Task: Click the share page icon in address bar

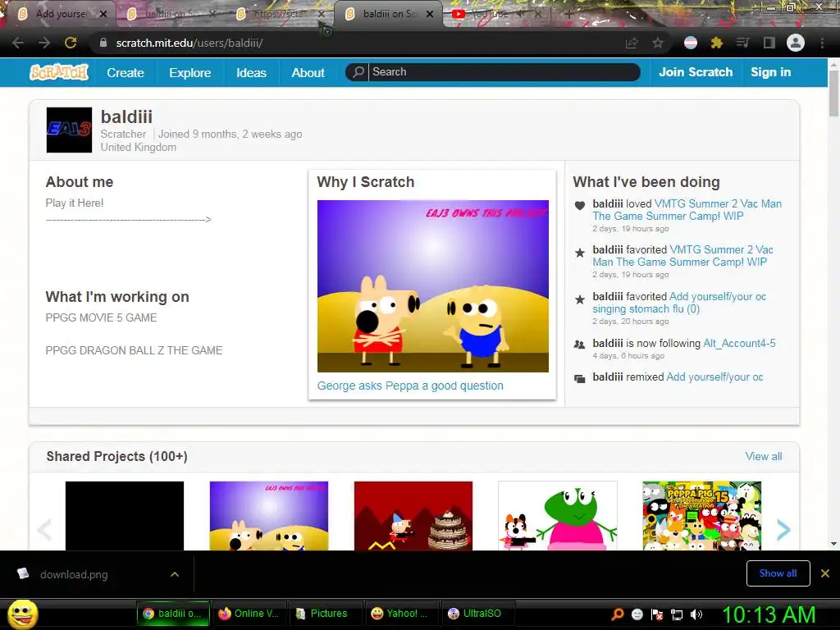Action: (632, 43)
